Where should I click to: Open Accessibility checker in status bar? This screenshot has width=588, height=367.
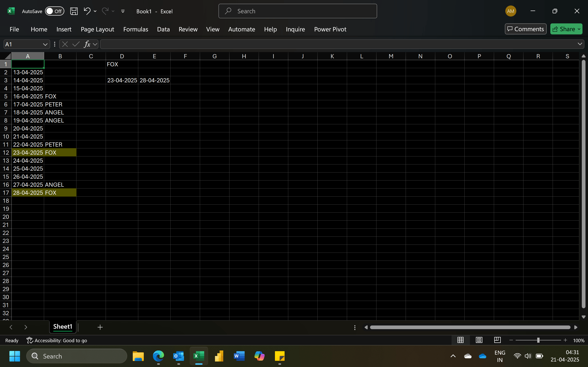point(57,340)
